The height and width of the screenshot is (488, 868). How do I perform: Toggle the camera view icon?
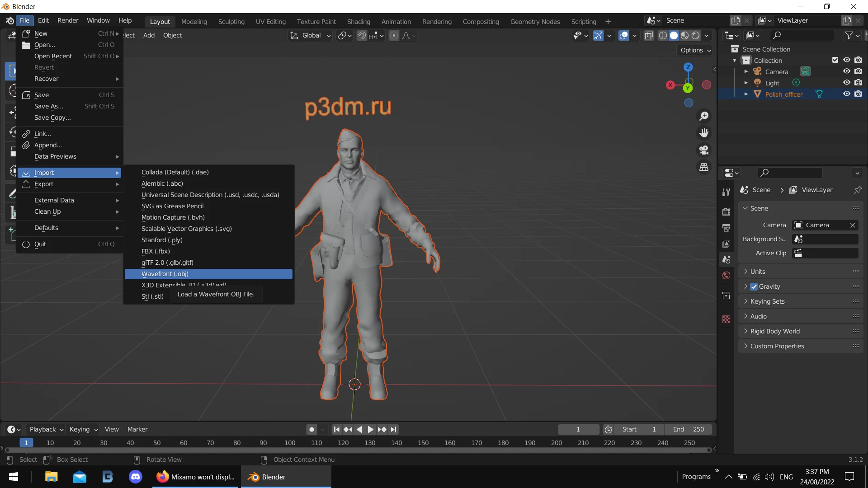pyautogui.click(x=704, y=150)
